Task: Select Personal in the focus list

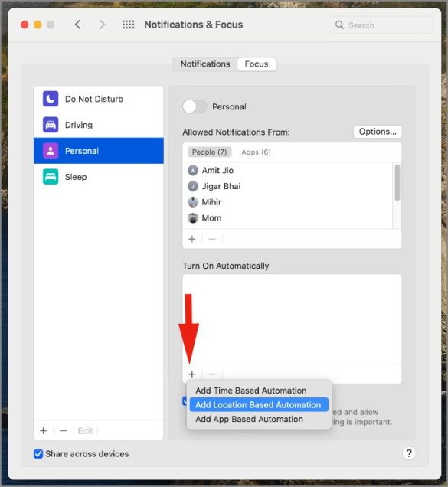Action: click(99, 151)
